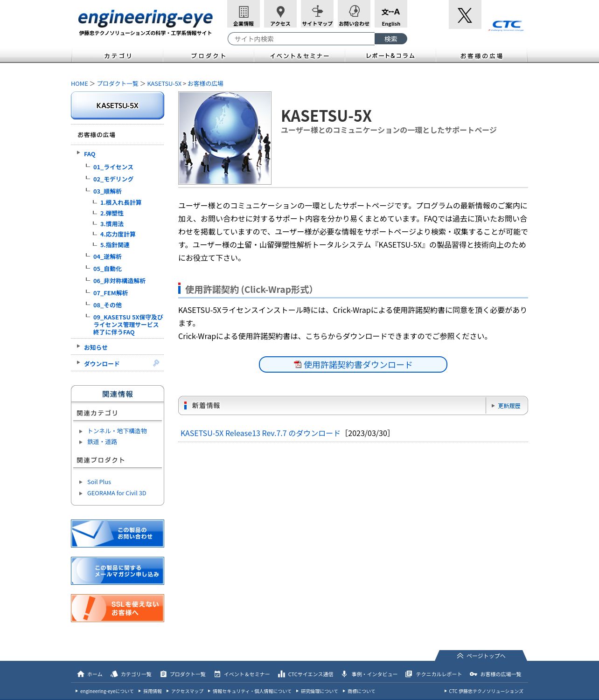Open the アクセス map pin icon
Screen dimensions: 599x700
click(280, 14)
